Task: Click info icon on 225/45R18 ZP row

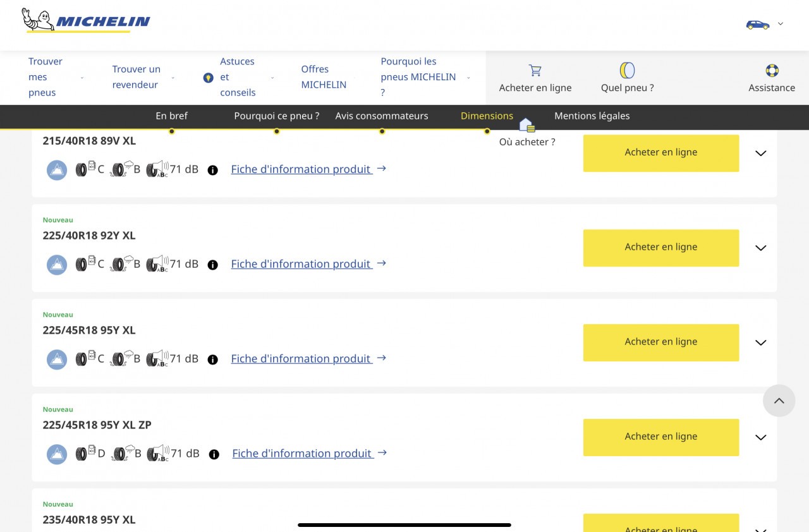Action: click(214, 454)
